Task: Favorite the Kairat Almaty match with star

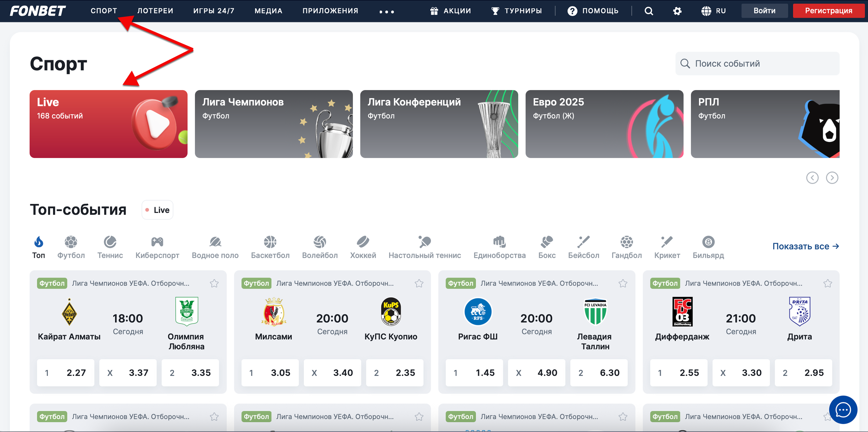Action: click(x=214, y=283)
